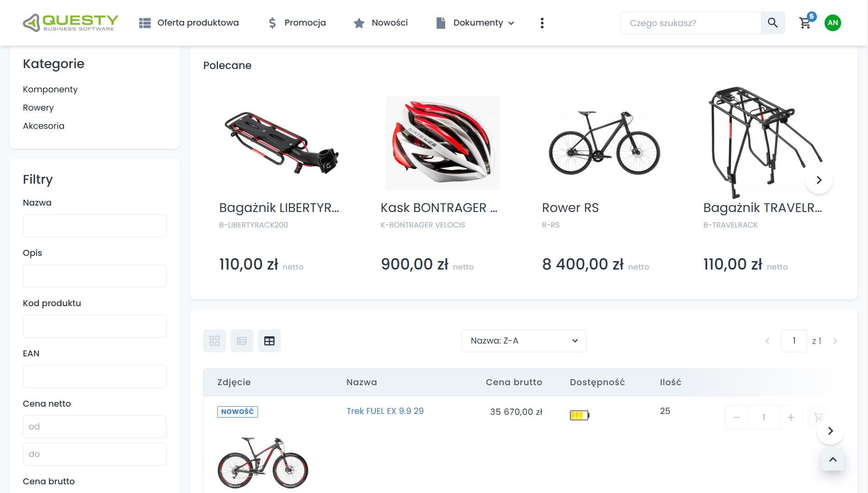Open the AN user avatar menu
Screen dimensions: 868x493
[833, 23]
